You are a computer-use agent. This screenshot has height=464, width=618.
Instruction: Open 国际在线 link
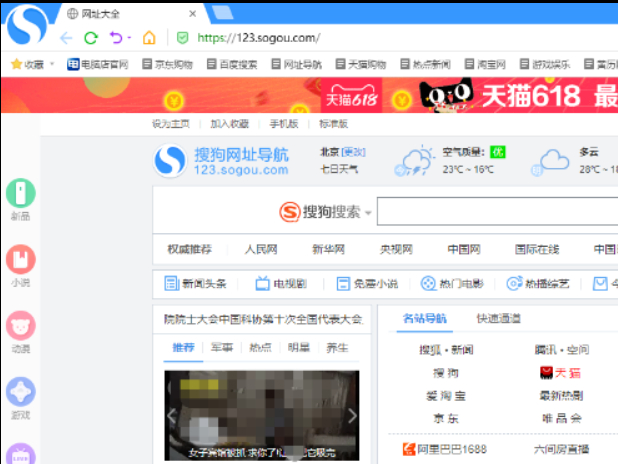537,249
